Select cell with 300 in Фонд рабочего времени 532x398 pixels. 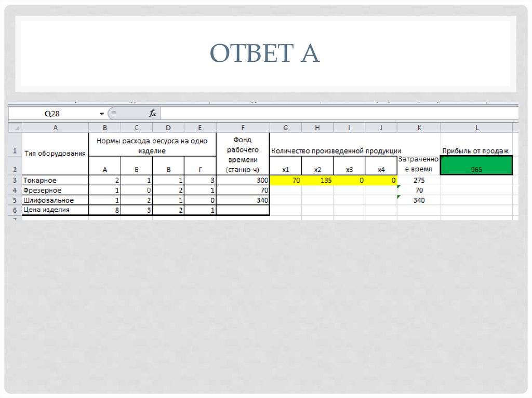243,181
